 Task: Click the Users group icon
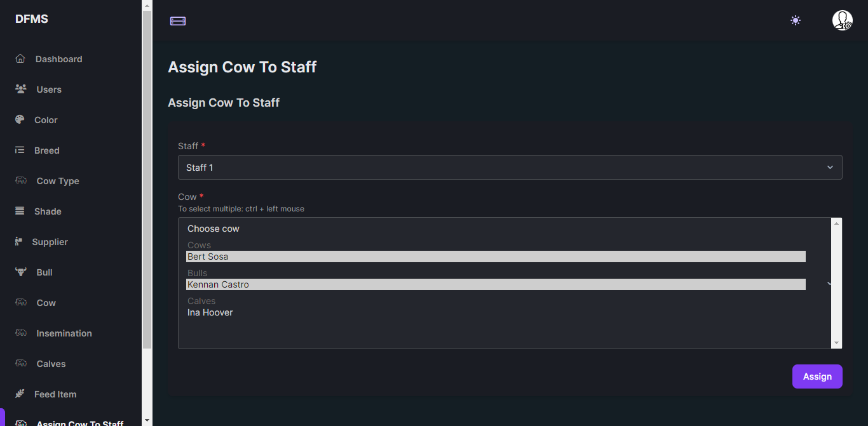coord(21,90)
